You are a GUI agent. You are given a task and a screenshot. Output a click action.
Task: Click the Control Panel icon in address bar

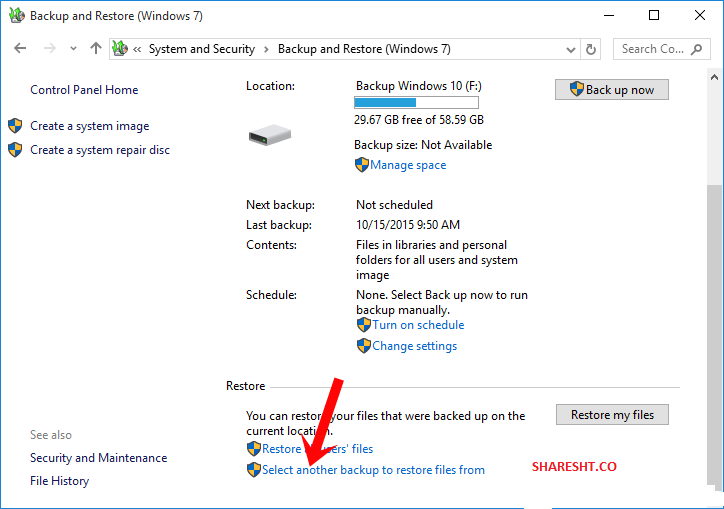click(120, 48)
